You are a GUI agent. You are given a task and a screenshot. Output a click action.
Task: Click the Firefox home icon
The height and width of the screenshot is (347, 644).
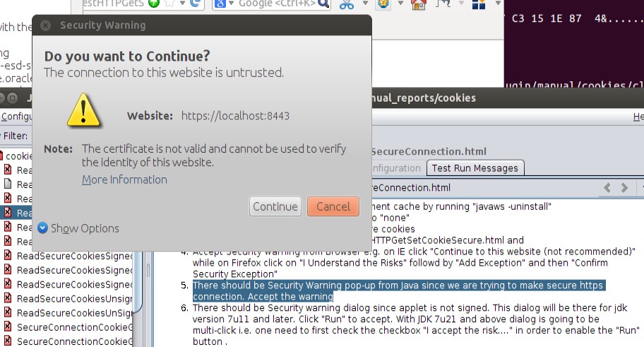419,5
